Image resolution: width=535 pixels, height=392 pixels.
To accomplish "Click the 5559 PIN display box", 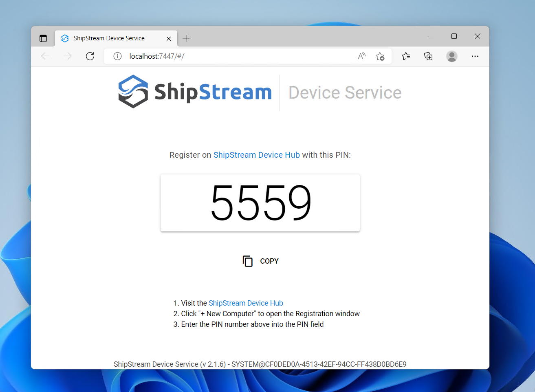I will (x=260, y=203).
